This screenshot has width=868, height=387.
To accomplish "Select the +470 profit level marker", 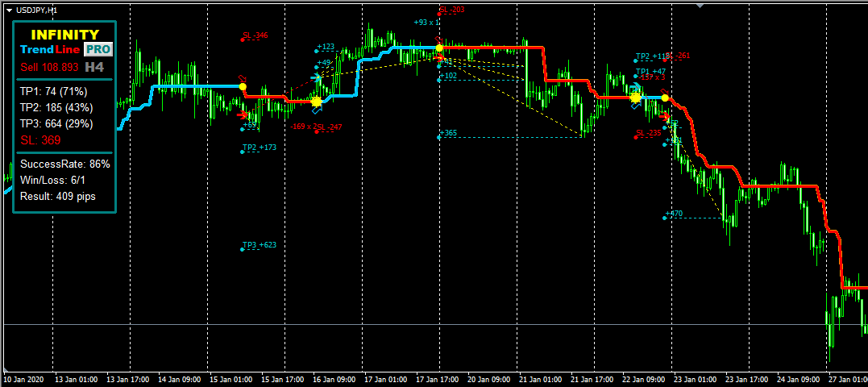I will click(x=674, y=214).
